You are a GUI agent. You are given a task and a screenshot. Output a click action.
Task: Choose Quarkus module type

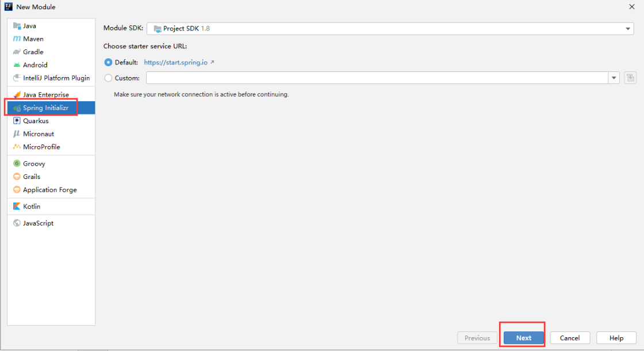click(x=51, y=121)
